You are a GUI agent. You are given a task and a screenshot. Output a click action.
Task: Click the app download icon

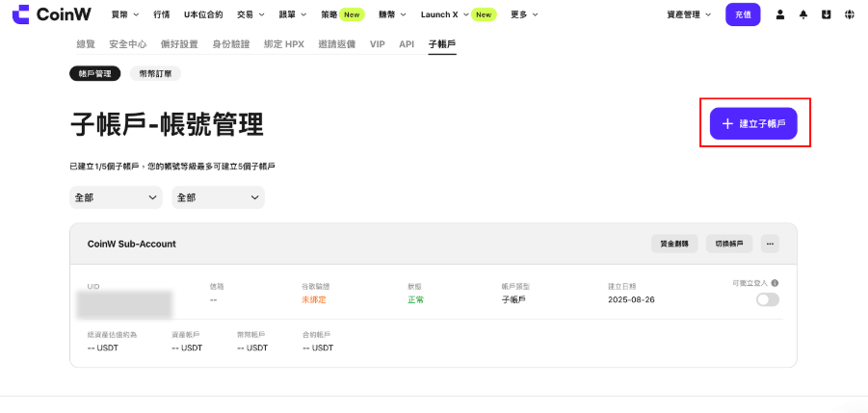coord(827,15)
